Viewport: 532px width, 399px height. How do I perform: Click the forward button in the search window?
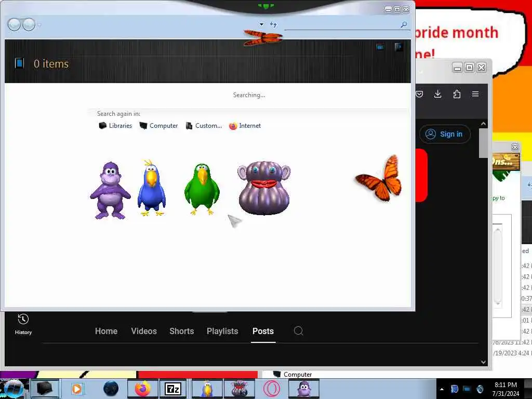[29, 24]
